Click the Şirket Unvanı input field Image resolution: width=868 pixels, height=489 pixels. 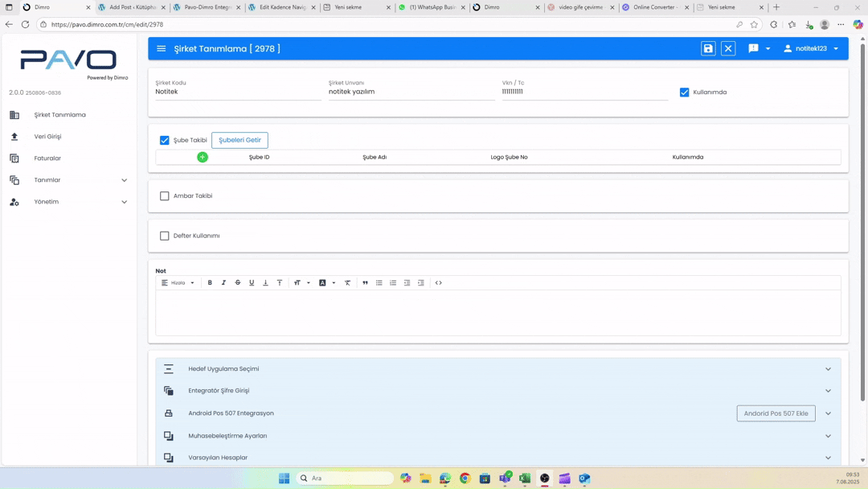click(x=411, y=92)
